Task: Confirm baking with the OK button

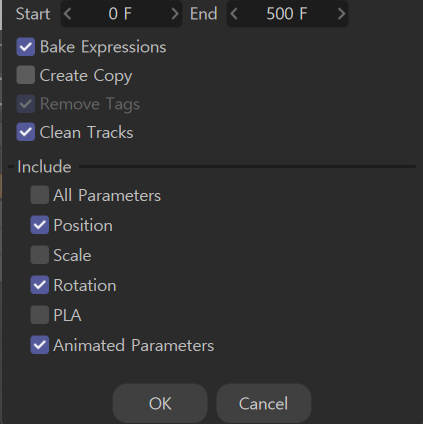Action: pyautogui.click(x=160, y=403)
